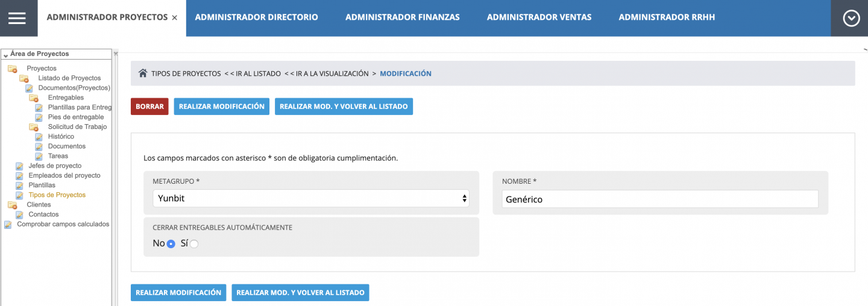Select the Sí radio button
The image size is (868, 306).
point(194,244)
